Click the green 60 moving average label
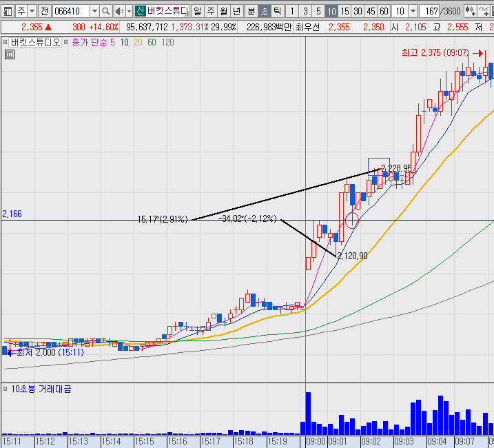Screen dimensions: 494x448 (152, 42)
